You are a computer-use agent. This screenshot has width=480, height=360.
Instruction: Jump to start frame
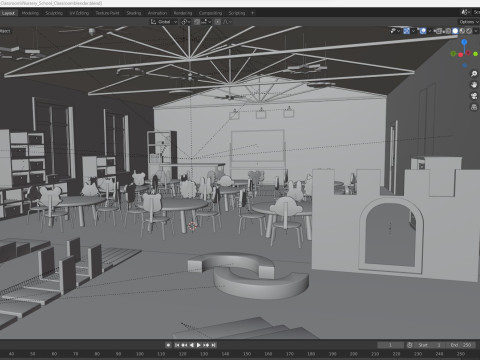point(177,345)
